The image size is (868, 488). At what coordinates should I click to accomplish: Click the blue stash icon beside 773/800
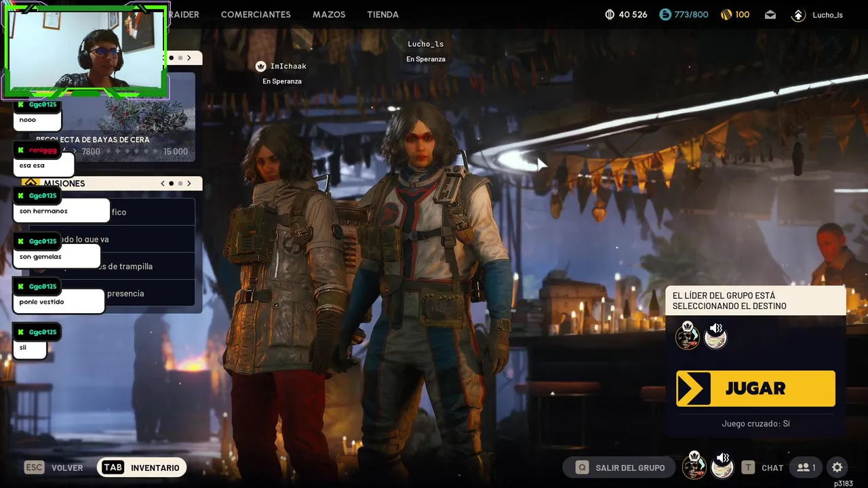[x=665, y=14]
